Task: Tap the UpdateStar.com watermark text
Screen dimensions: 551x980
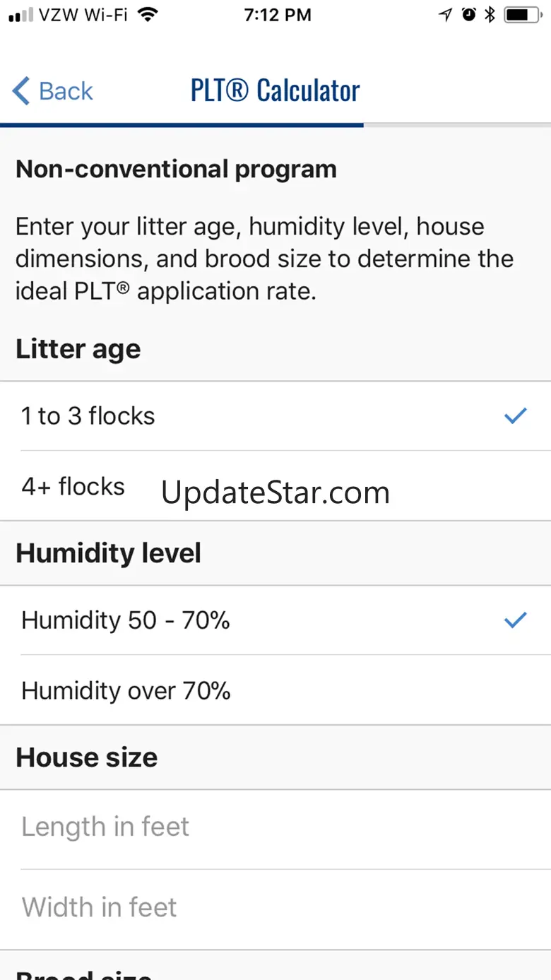Action: coord(275,492)
